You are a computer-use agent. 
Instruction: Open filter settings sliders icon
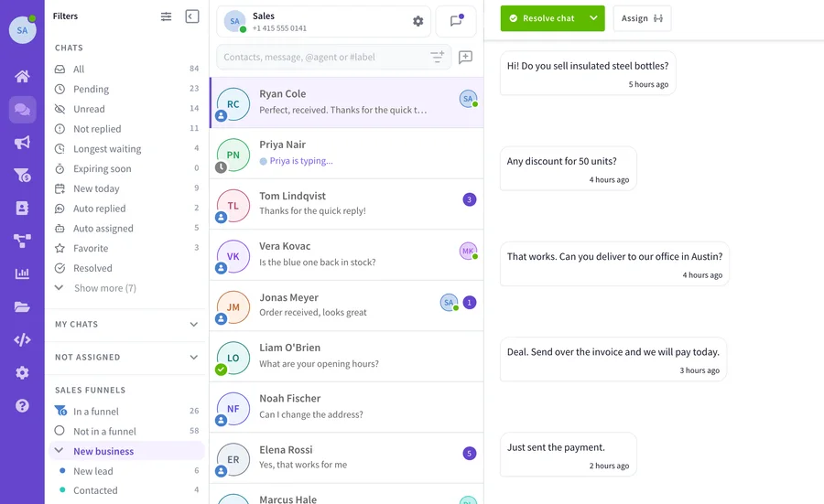point(166,16)
